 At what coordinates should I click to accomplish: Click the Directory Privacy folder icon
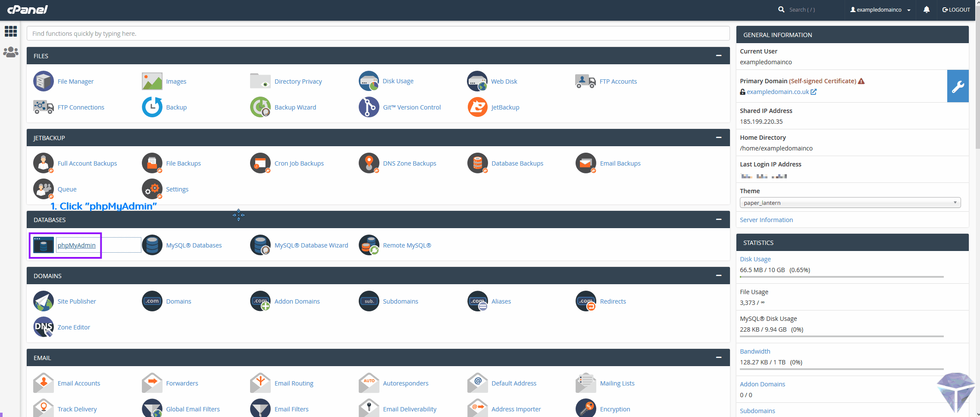point(260,81)
